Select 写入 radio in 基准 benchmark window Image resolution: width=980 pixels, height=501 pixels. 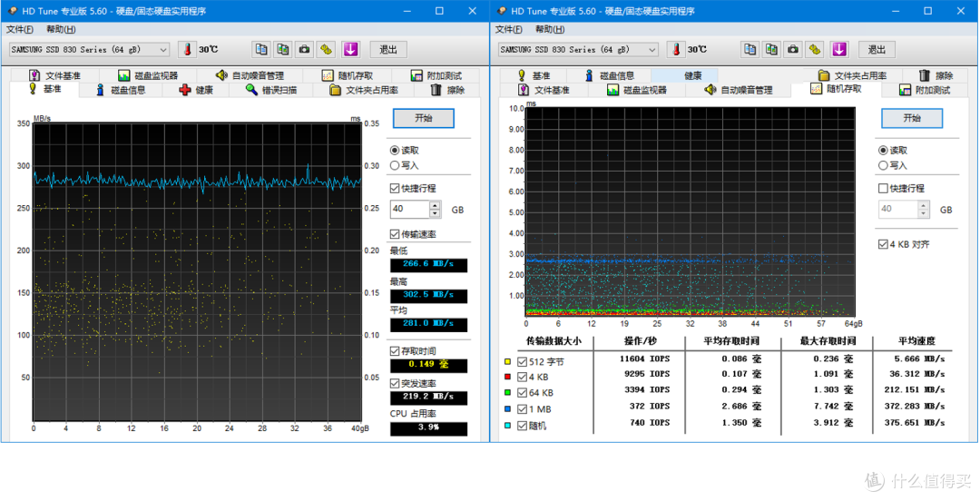(x=395, y=165)
